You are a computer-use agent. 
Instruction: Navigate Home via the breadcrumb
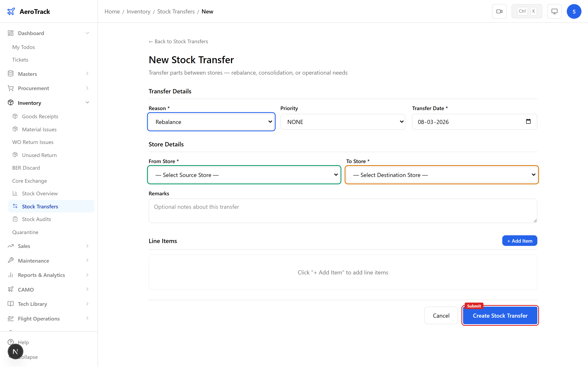[112, 11]
